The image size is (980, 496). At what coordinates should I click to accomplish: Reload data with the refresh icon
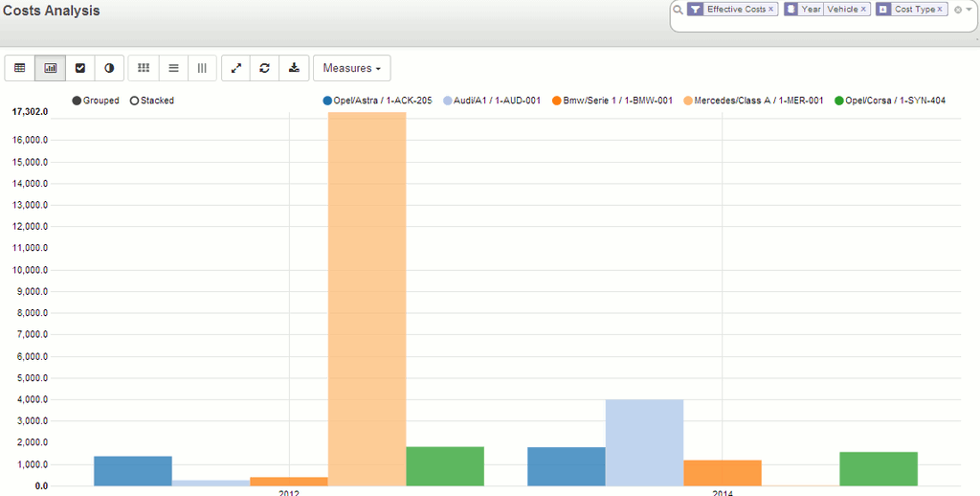[x=264, y=68]
